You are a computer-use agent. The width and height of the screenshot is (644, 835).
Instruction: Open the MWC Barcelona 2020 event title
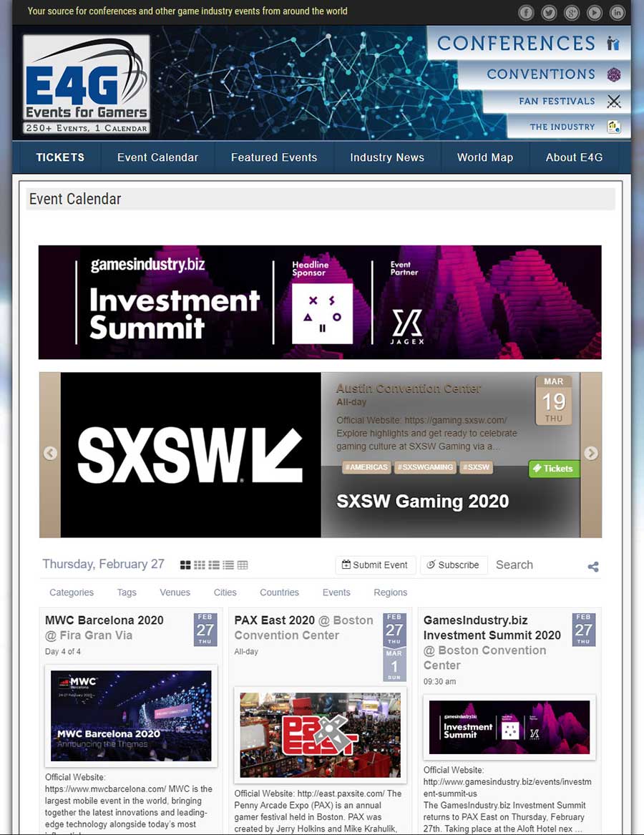104,620
